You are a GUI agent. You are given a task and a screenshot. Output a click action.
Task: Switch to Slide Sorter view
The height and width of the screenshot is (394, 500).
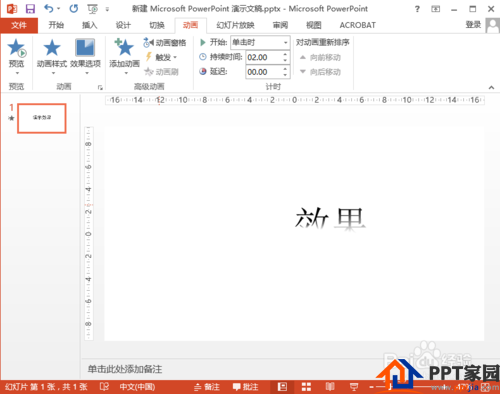306,387
